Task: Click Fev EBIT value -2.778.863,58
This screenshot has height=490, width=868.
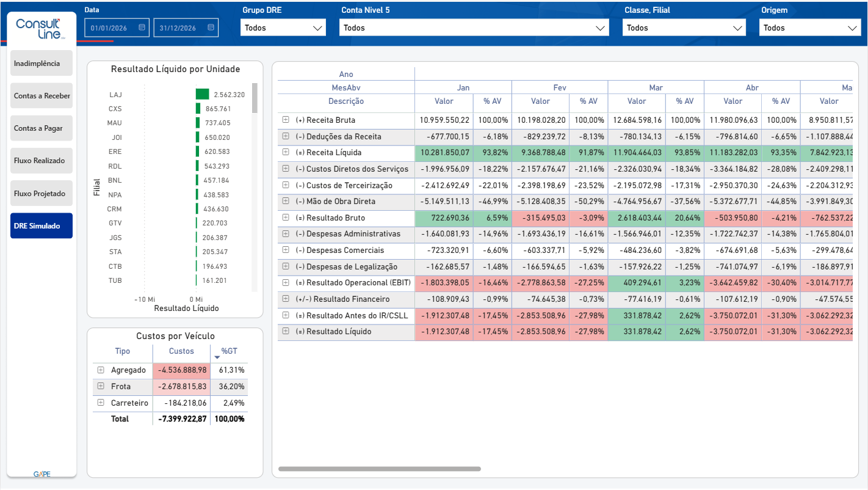Action: point(540,283)
